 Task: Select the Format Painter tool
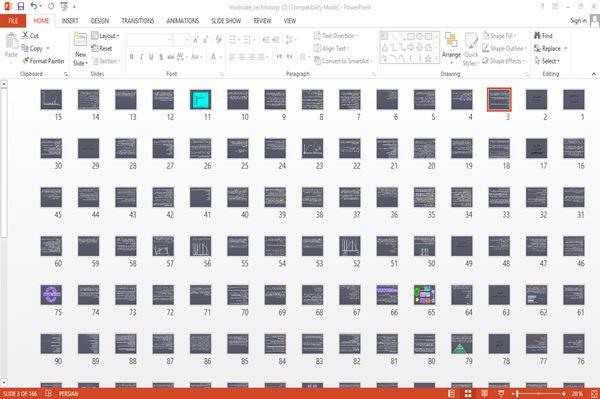tap(43, 61)
